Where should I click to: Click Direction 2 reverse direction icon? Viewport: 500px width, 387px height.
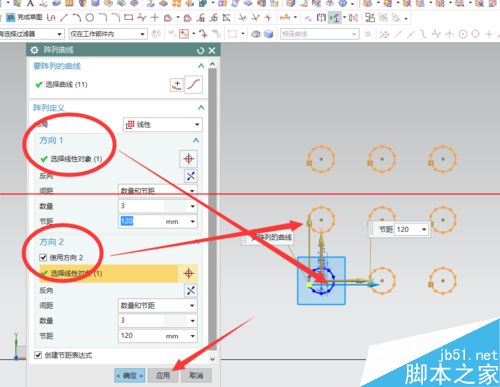click(x=191, y=291)
